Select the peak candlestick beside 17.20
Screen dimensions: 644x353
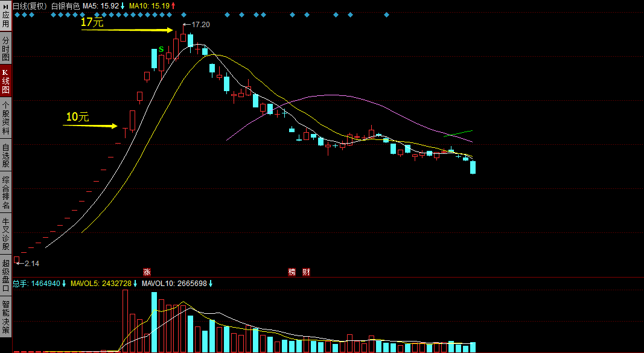point(183,34)
